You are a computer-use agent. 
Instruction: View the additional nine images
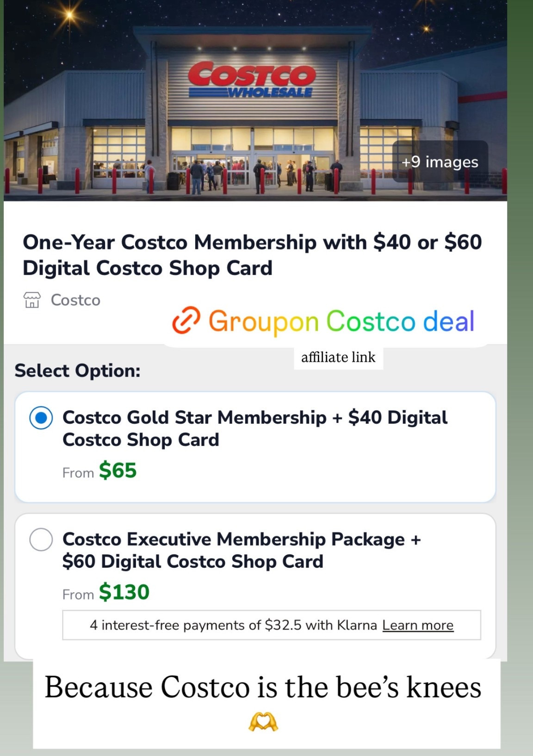(x=439, y=162)
